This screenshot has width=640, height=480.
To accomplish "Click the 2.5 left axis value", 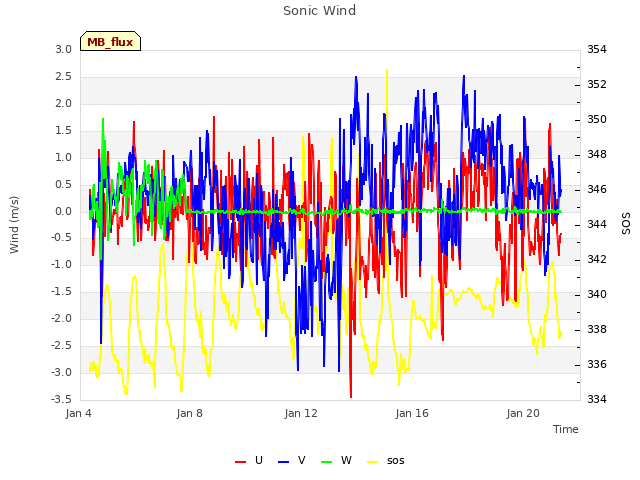I will (x=63, y=76).
